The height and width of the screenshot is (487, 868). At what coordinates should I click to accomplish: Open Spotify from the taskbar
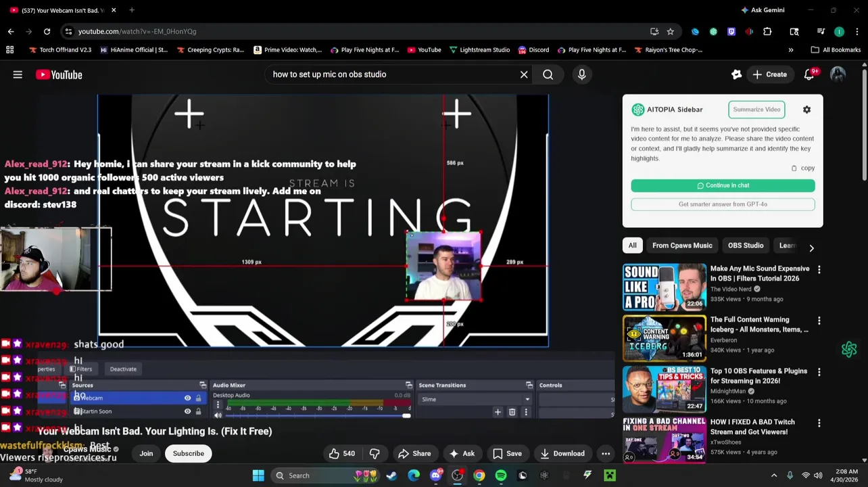click(501, 476)
